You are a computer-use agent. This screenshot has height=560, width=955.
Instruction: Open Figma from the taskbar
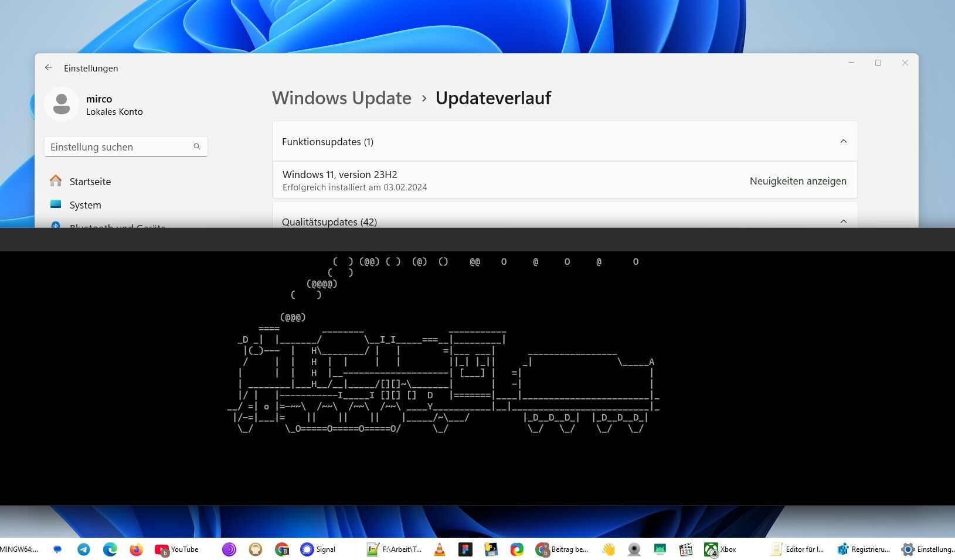(x=465, y=549)
